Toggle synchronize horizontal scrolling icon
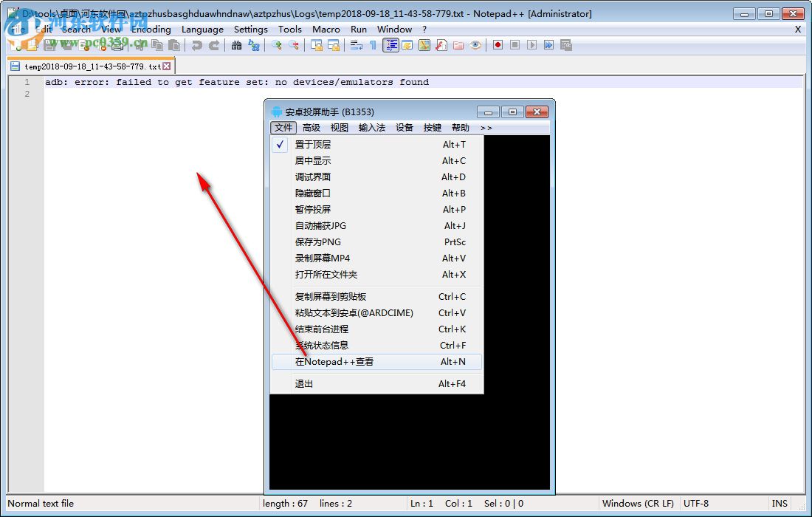 tap(334, 46)
